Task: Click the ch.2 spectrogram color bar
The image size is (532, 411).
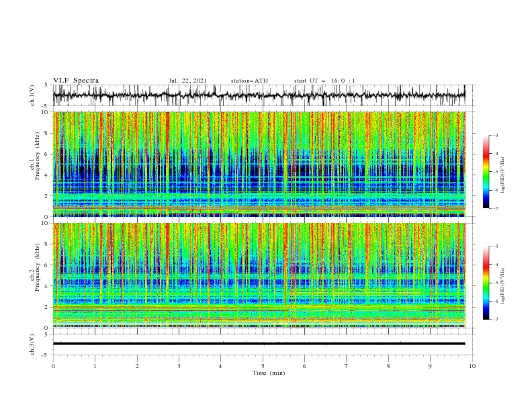Action: coord(486,283)
